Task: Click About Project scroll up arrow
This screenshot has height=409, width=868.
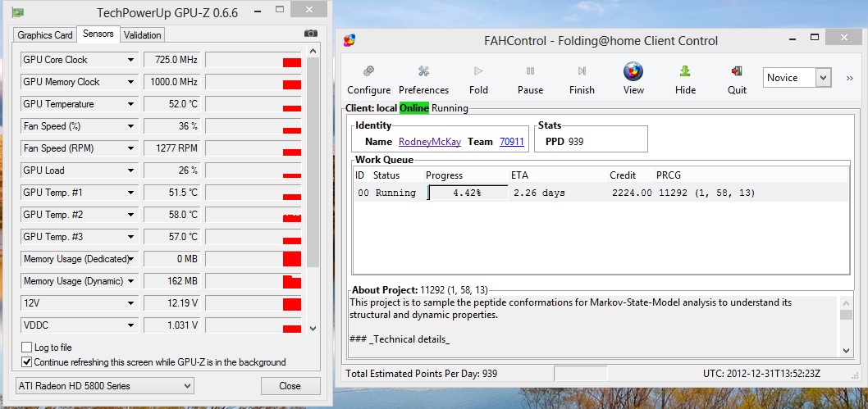Action: point(846,302)
